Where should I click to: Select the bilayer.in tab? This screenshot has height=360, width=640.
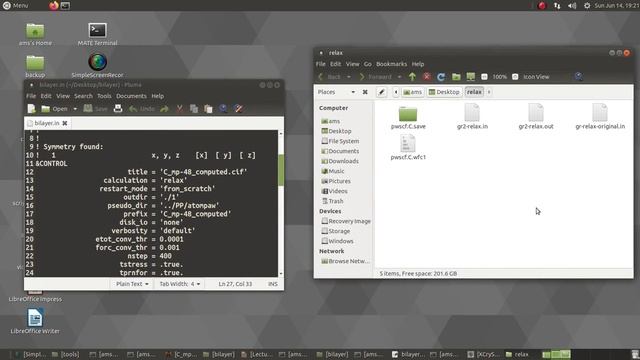click(x=47, y=123)
